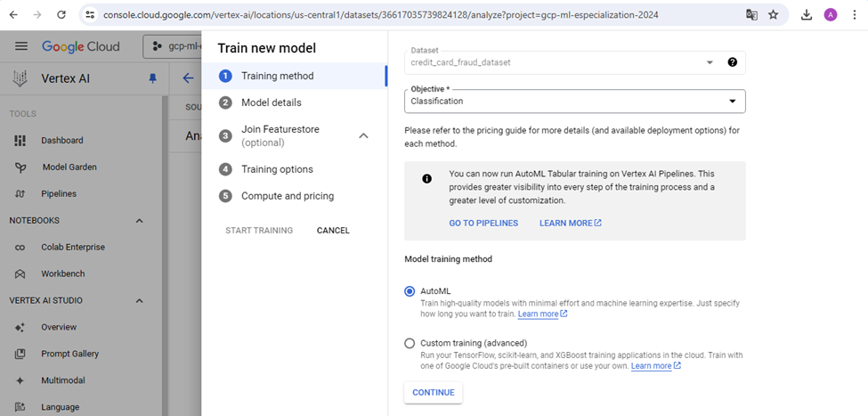Click the Continue button
This screenshot has height=416, width=868.
(x=434, y=392)
